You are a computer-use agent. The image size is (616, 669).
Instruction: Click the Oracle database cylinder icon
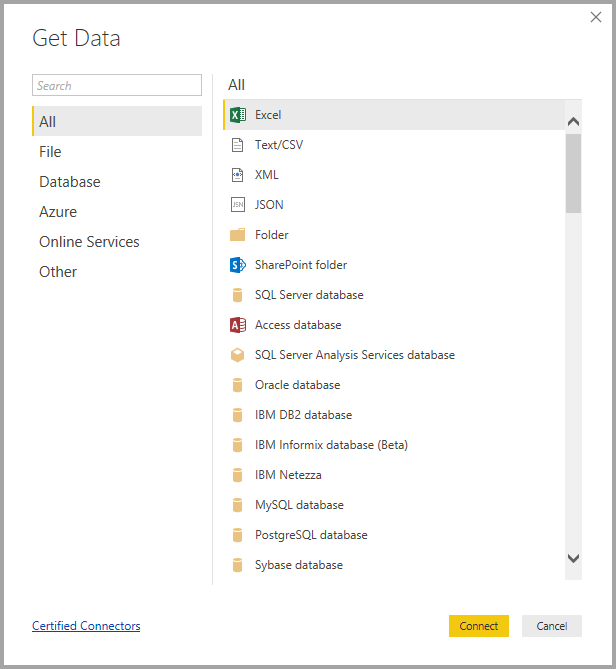238,385
